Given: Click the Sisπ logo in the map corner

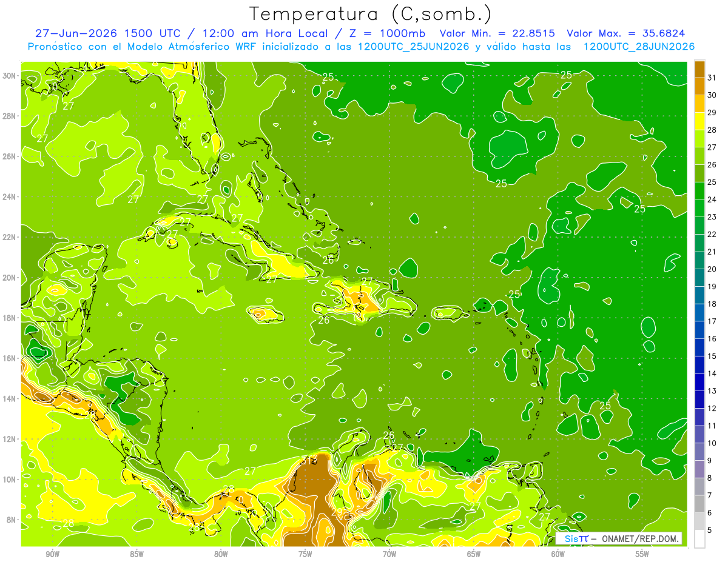Looking at the screenshot, I should (x=576, y=538).
